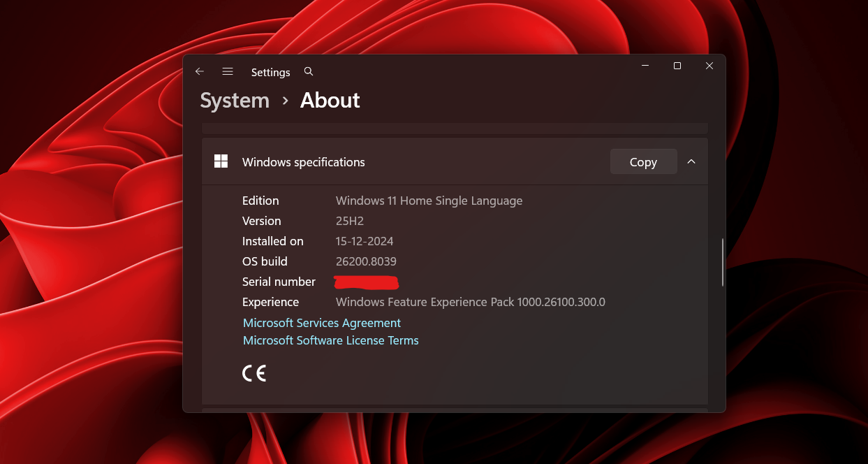868x464 pixels.
Task: Click the Settings app title icon area
Action: (x=271, y=72)
